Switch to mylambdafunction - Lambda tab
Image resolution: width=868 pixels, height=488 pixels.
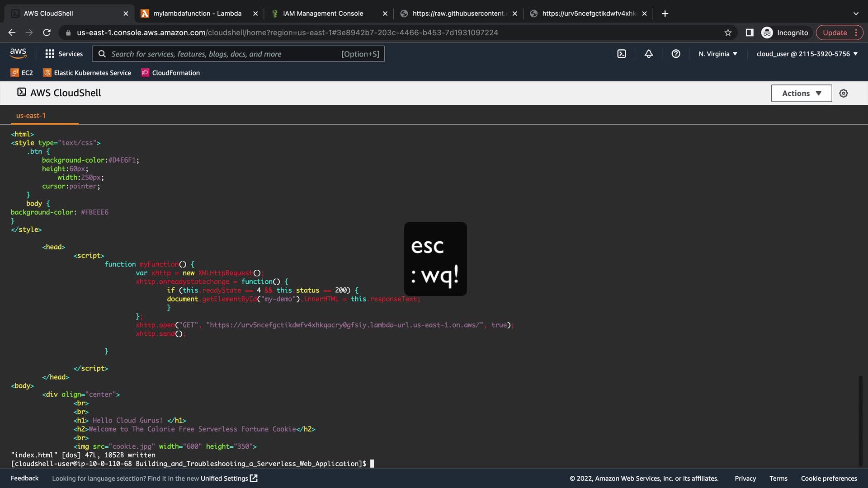(197, 14)
